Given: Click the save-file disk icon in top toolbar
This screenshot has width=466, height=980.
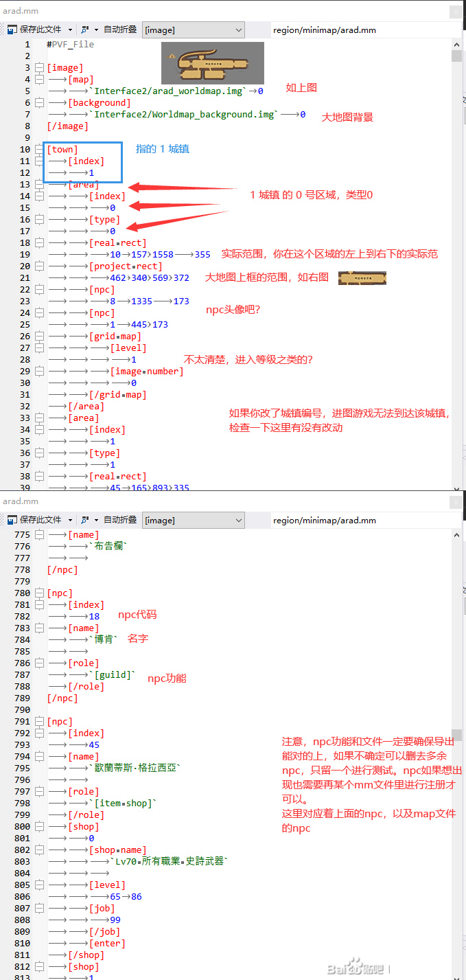Looking at the screenshot, I should [x=12, y=30].
